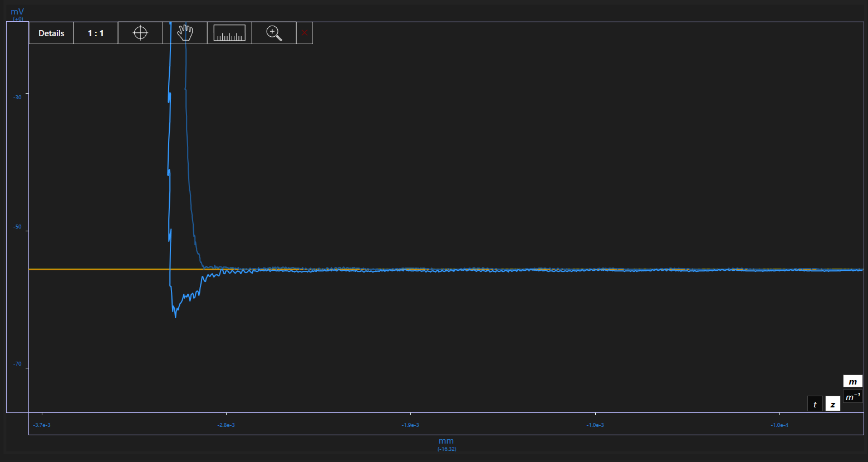
Task: Open the Details panel button
Action: pos(51,33)
